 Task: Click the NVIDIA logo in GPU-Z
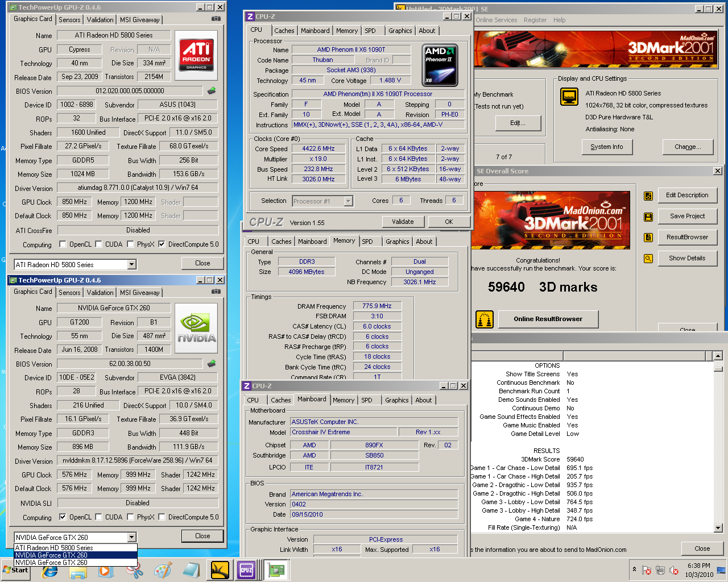(x=196, y=328)
